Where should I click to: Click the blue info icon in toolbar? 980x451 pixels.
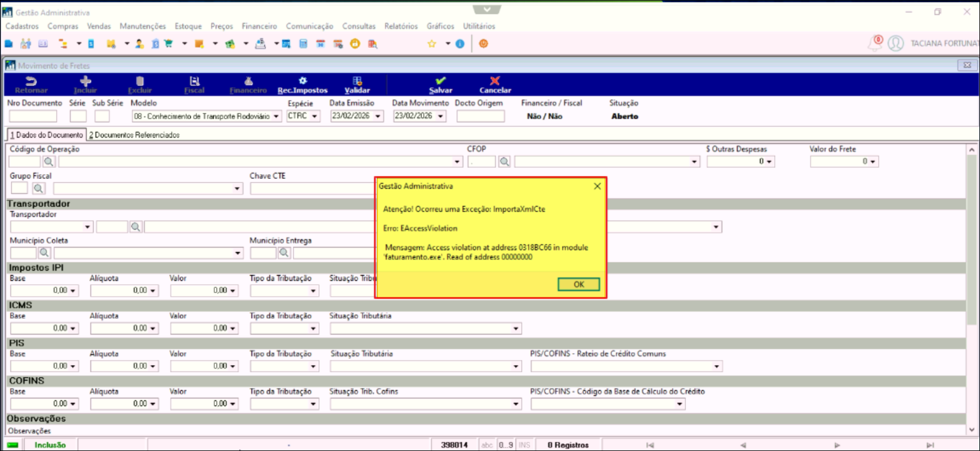click(460, 44)
